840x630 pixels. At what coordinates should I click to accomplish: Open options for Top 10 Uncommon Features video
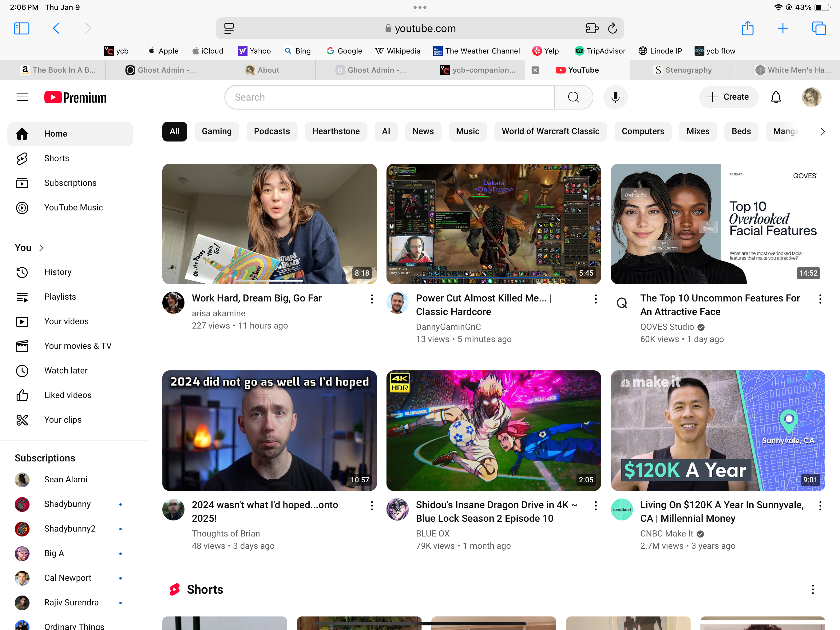(x=820, y=299)
